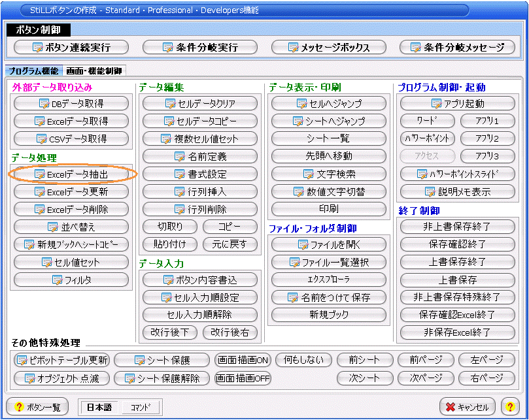Click the 印刷 button
The image size is (529, 420).
coord(329,209)
